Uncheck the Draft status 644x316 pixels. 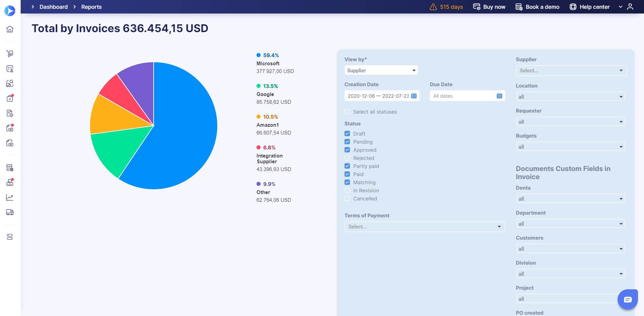tap(347, 133)
